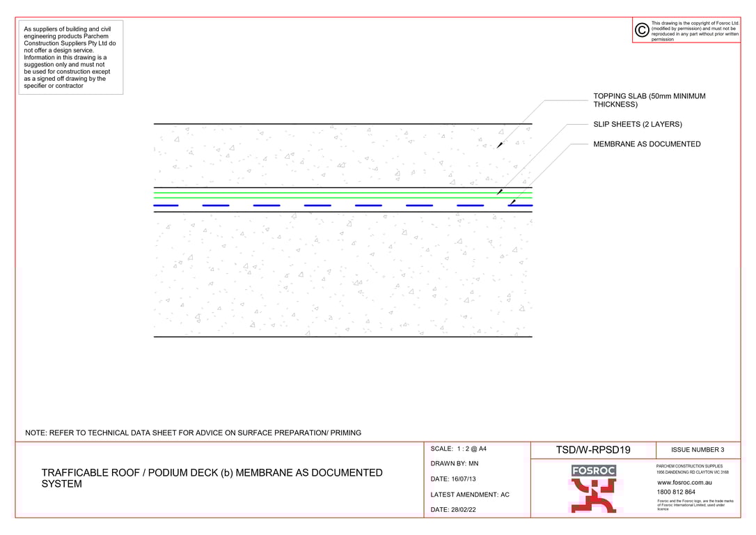Click the copyright © symbol
Screen dimensions: 756x535
point(640,30)
